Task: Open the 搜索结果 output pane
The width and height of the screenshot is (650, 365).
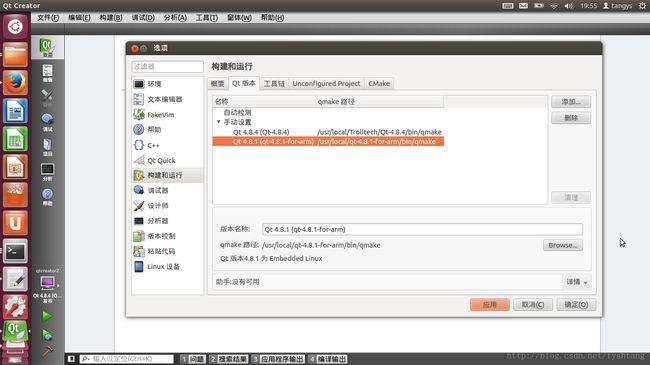Action: click(228, 359)
